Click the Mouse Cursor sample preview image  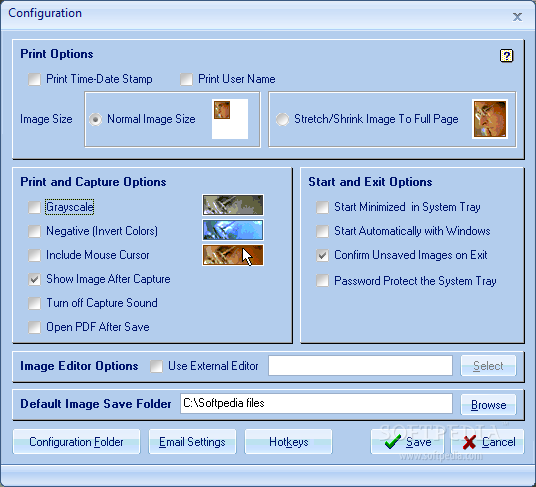click(x=233, y=255)
